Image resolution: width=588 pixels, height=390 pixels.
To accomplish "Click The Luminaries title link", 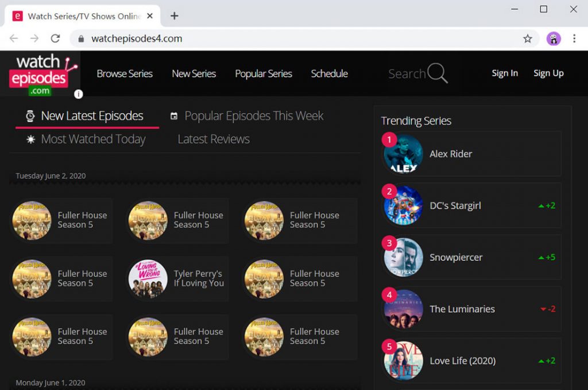I will coord(462,309).
